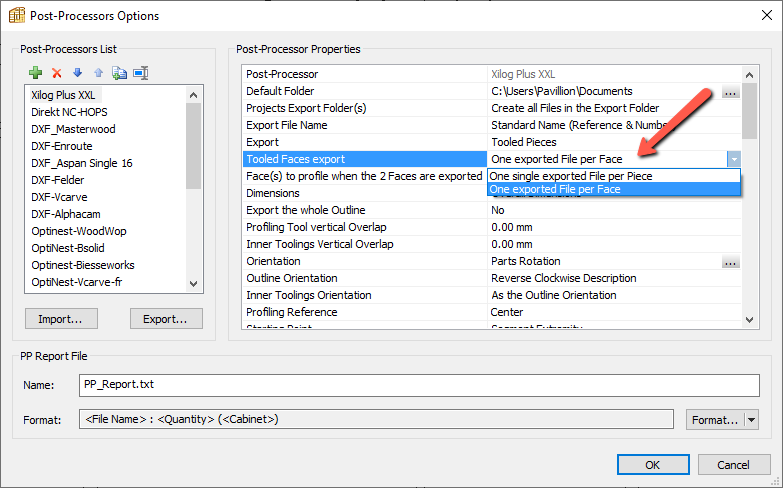Select Xilog Plus XXL in list
Screen dimensions: 783x488
click(x=63, y=95)
